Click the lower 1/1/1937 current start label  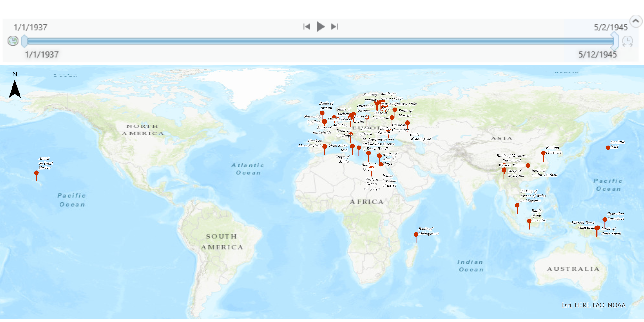pos(42,54)
